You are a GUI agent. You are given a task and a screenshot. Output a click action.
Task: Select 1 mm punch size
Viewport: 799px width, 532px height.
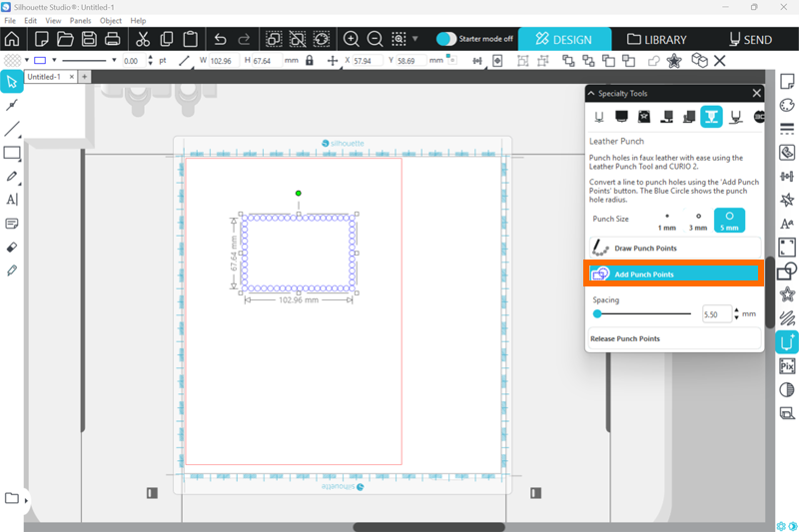pyautogui.click(x=666, y=221)
